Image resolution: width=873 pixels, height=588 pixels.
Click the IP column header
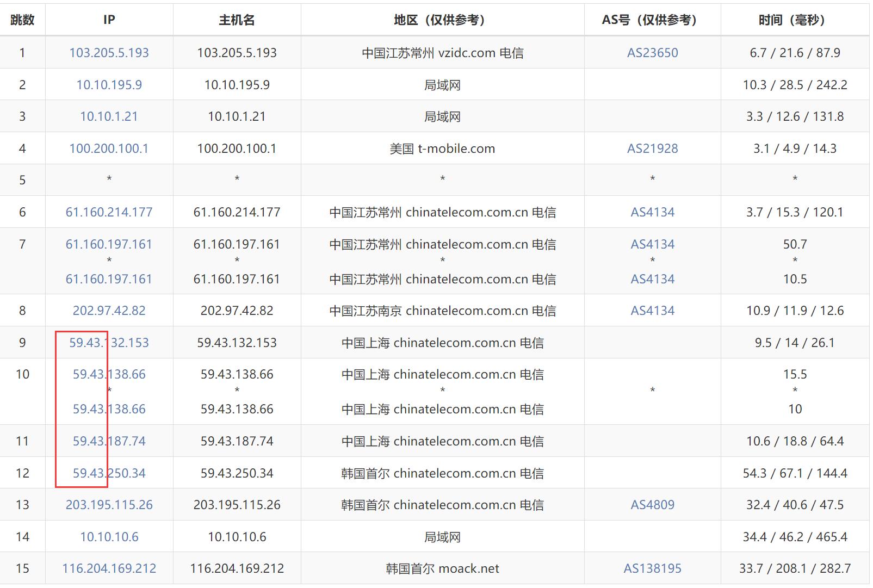(x=109, y=20)
